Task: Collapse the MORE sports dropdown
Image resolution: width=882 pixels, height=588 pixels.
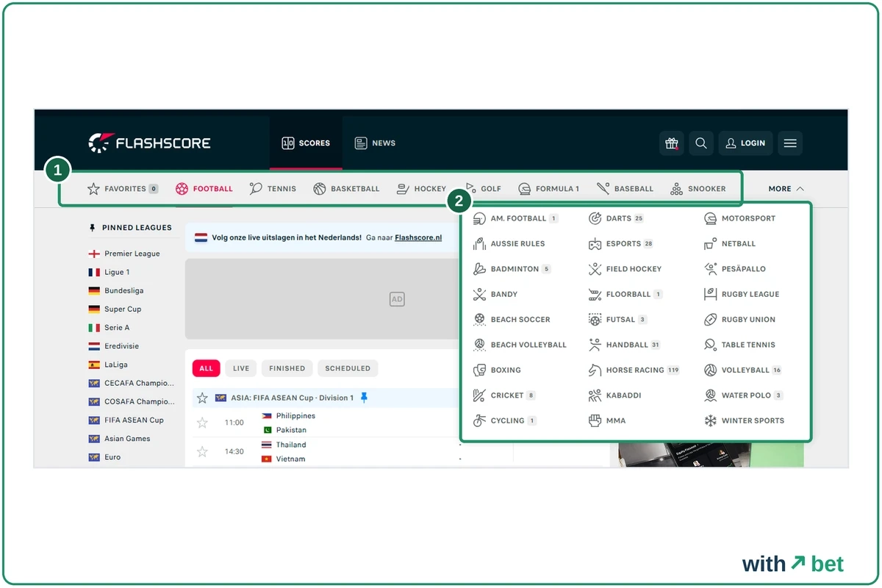Action: tap(786, 189)
